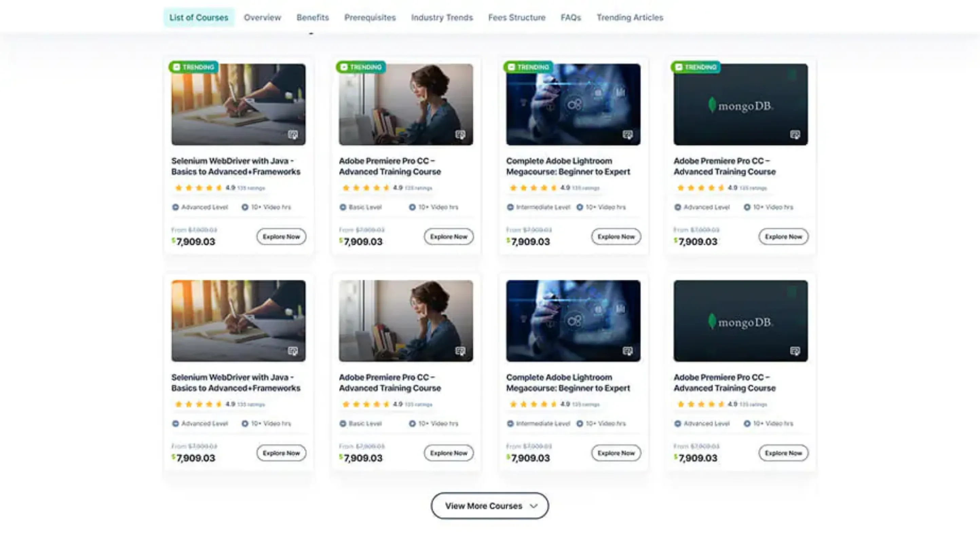Click bottom-row woman-studying course thumbnail
The width and height of the screenshot is (980, 560).
406,320
